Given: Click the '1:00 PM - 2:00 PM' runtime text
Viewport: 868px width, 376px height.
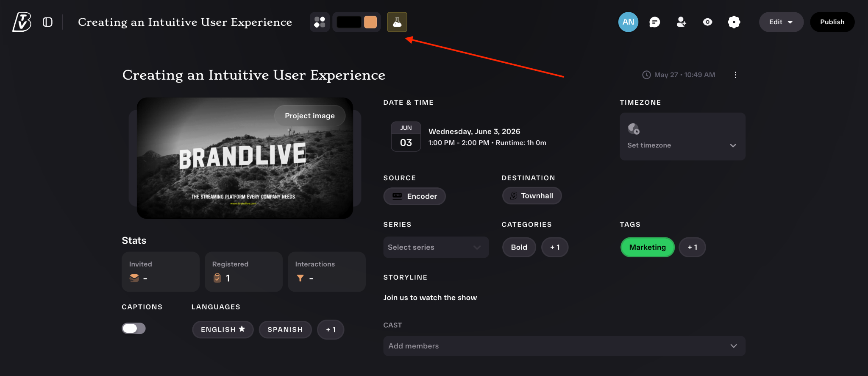Looking at the screenshot, I should (487, 143).
